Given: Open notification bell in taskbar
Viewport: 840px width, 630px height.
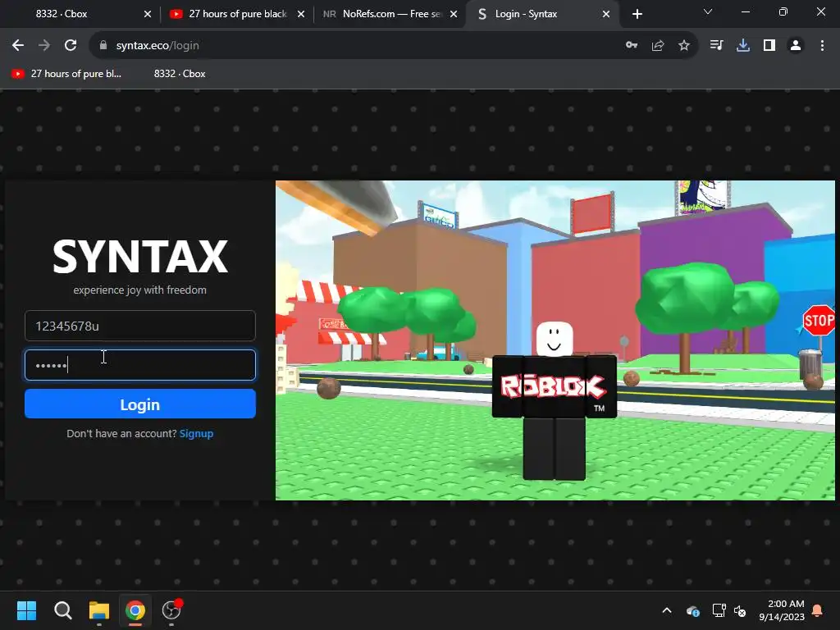Looking at the screenshot, I should coord(818,610).
